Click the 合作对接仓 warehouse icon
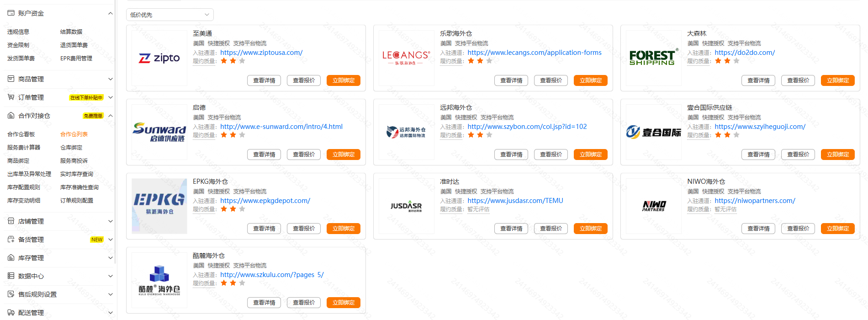The height and width of the screenshot is (320, 868). [x=11, y=116]
